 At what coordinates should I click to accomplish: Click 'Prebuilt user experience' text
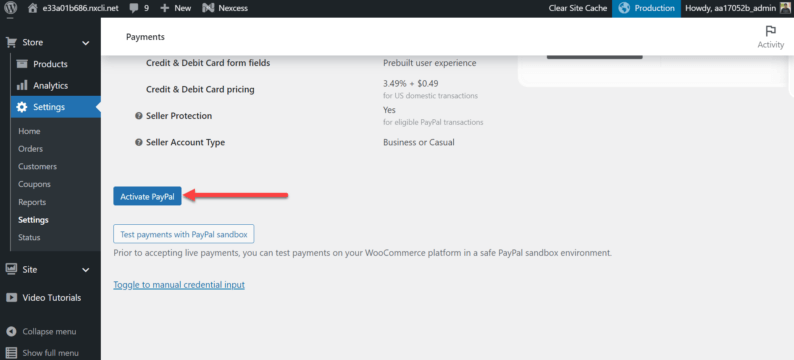(x=430, y=63)
